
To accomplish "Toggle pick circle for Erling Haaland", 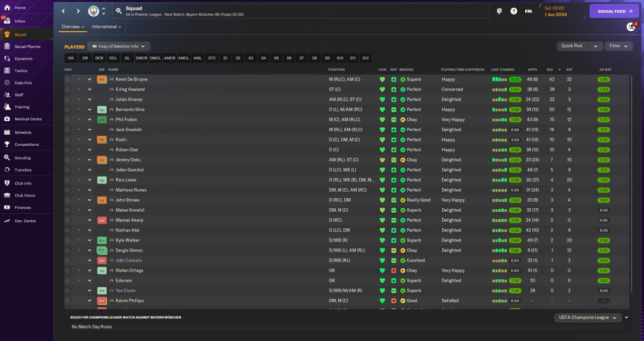I will tap(67, 90).
